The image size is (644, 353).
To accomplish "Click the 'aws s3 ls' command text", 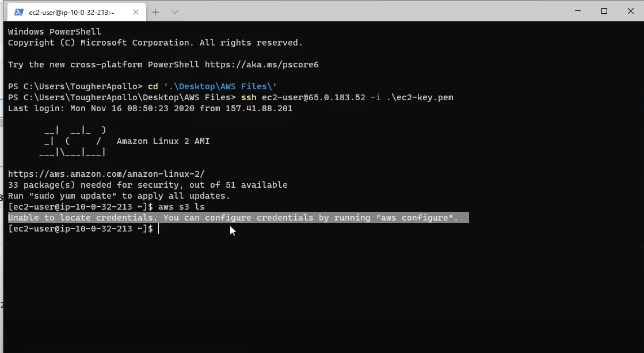I will pos(181,207).
